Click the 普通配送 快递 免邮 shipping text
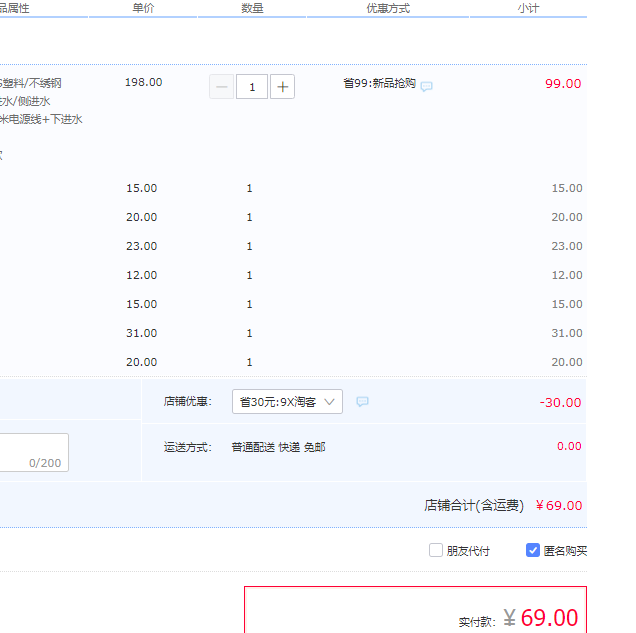Image resolution: width=636 pixels, height=633 pixels. click(x=278, y=447)
